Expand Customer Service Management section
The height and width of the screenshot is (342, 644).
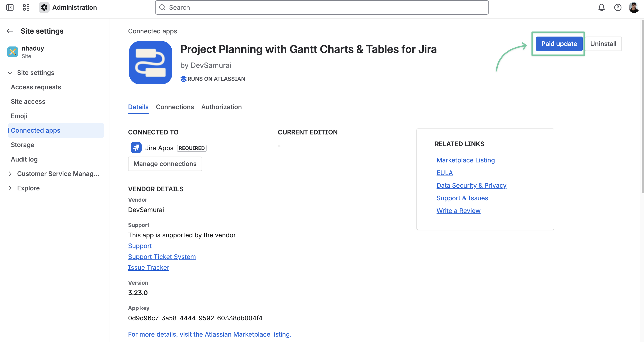[10, 174]
